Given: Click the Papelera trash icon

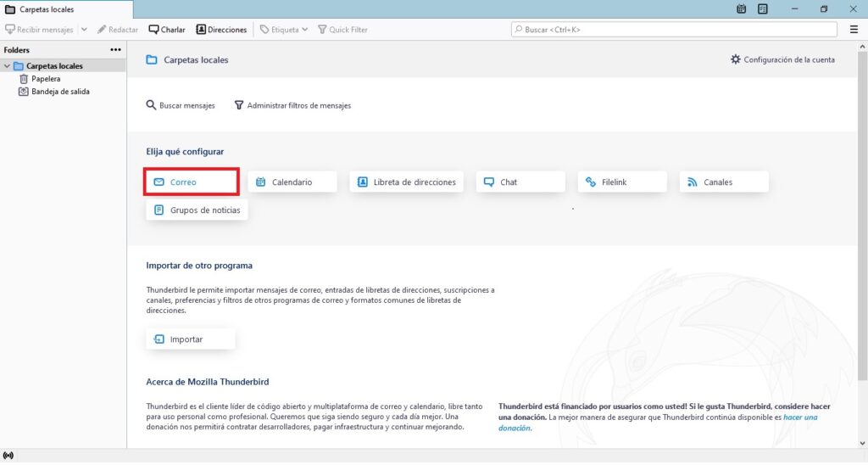Looking at the screenshot, I should [23, 79].
